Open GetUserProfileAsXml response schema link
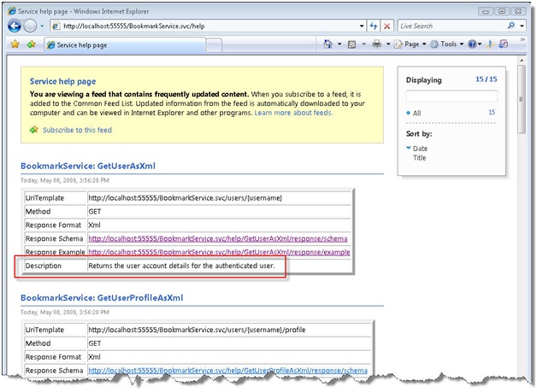 227,371
